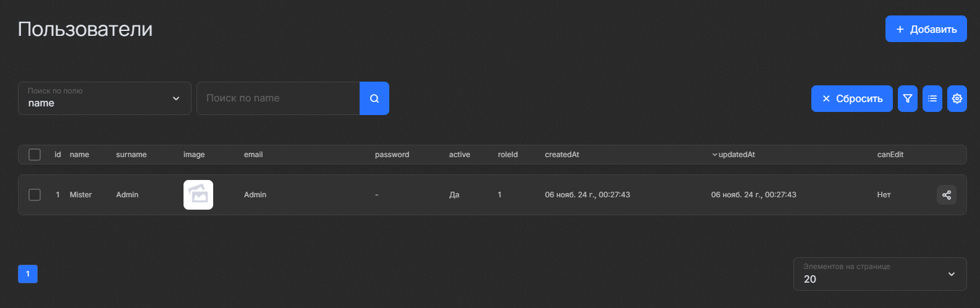Open the filter funnel icon
Viewport: 980px width, 308px height.
[907, 98]
